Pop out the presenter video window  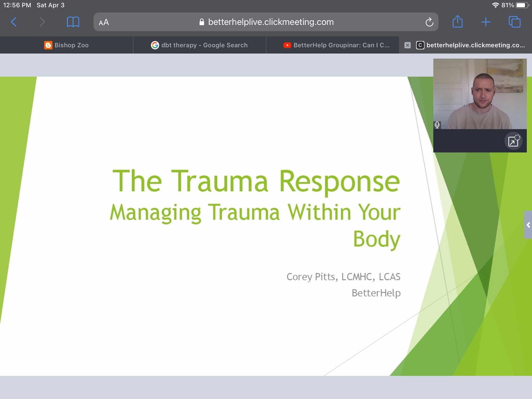pyautogui.click(x=514, y=141)
